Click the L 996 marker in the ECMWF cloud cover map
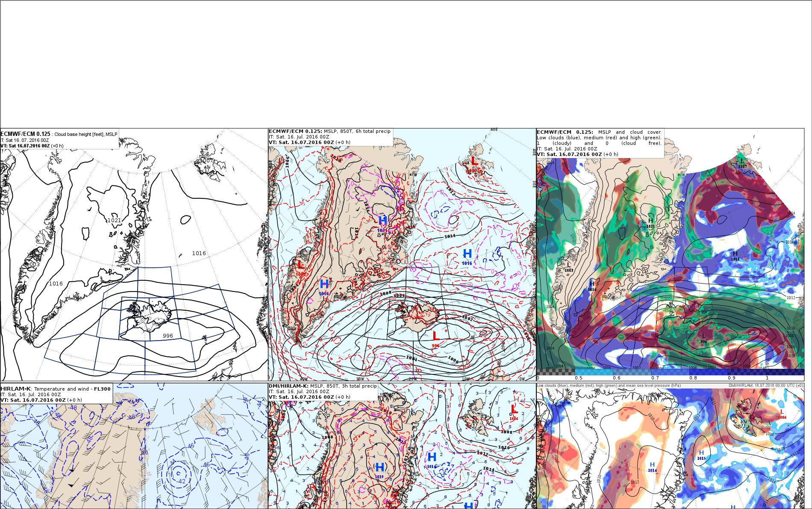The height and width of the screenshot is (509, 812). (703, 338)
